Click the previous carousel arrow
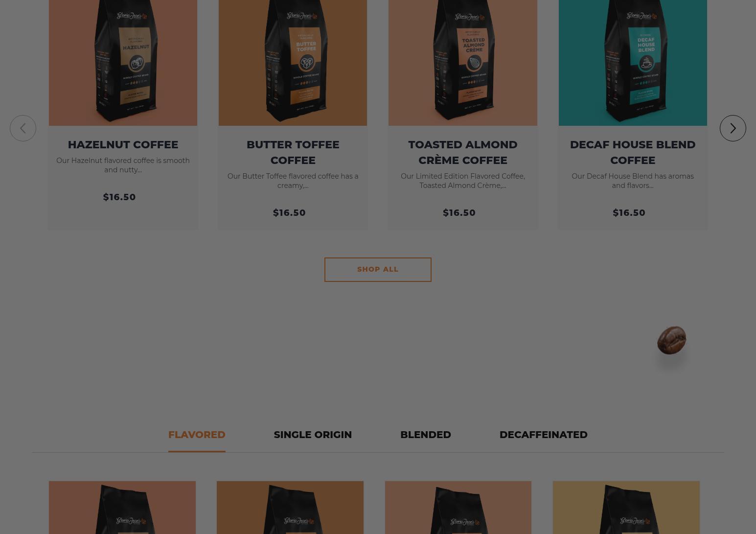756x534 pixels. pyautogui.click(x=23, y=128)
